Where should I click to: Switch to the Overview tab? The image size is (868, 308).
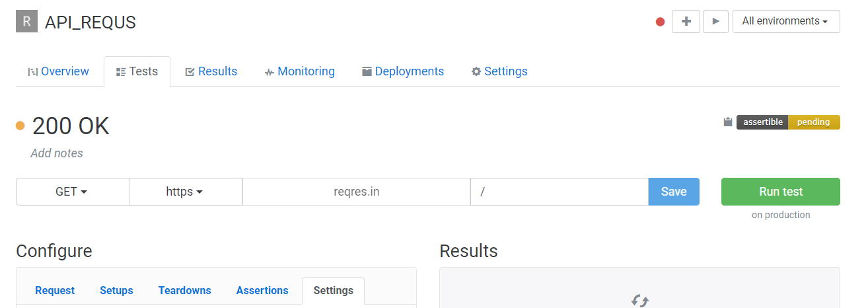[x=59, y=71]
